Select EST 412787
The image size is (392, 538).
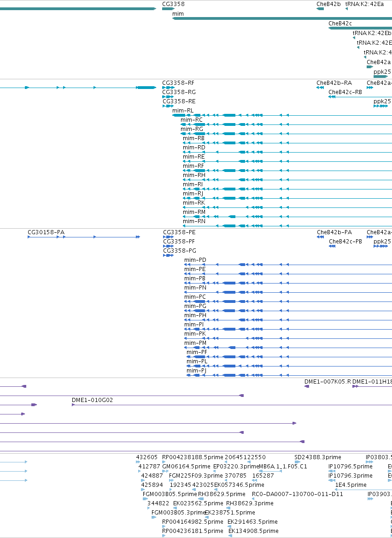(x=149, y=467)
